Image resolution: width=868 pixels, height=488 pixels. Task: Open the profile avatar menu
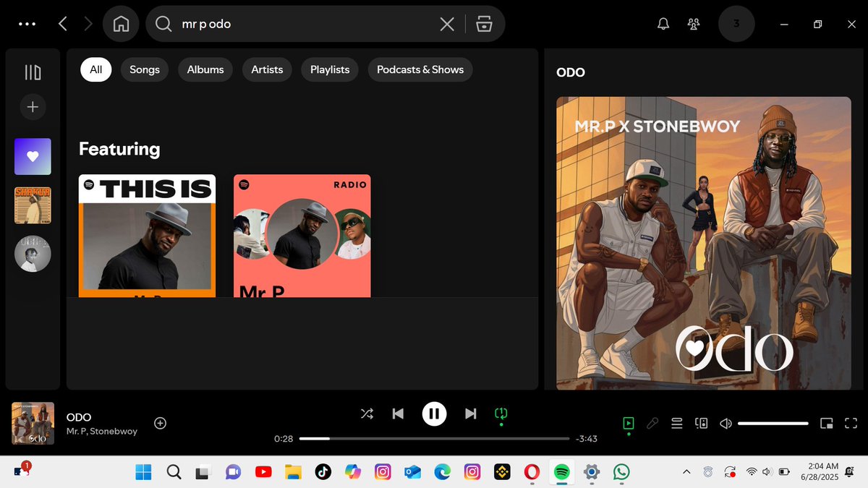click(x=736, y=24)
